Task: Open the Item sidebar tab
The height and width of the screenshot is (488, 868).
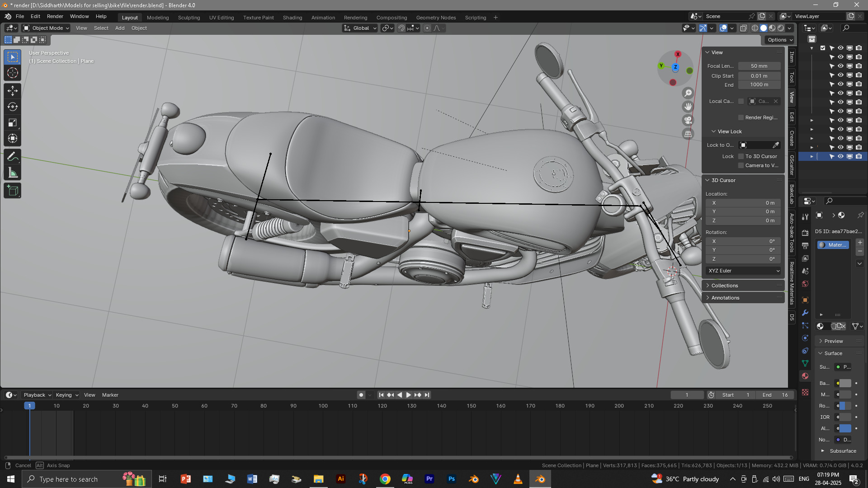Action: point(792,57)
